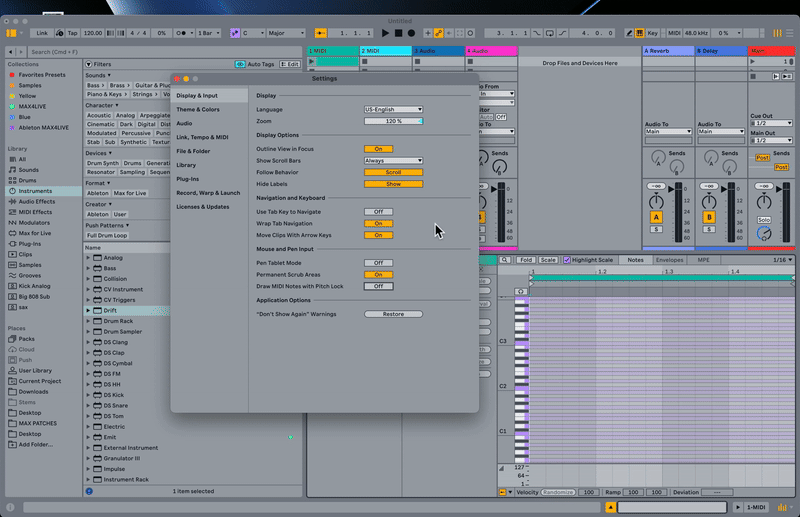Toggle Pen Tablet Mode off button
Viewport: 800px width, 517px height.
[378, 263]
